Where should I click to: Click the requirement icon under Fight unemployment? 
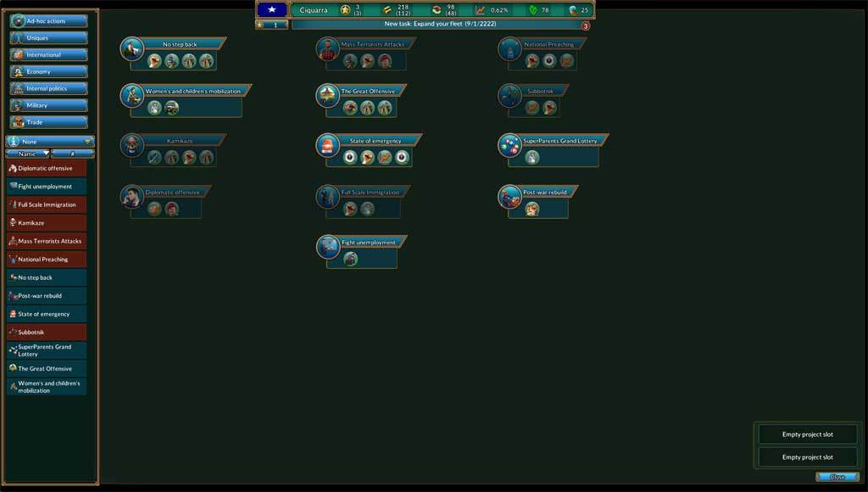pos(350,259)
